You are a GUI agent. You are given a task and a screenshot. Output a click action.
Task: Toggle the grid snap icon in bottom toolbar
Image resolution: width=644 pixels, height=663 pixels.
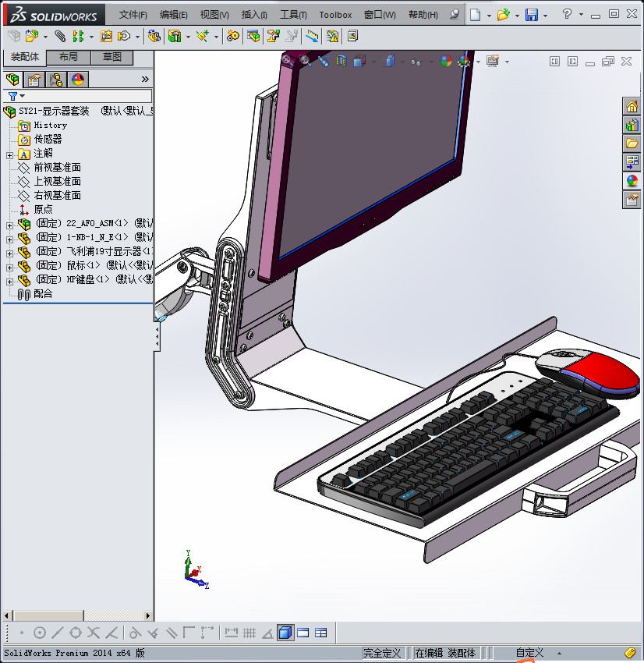[x=249, y=633]
